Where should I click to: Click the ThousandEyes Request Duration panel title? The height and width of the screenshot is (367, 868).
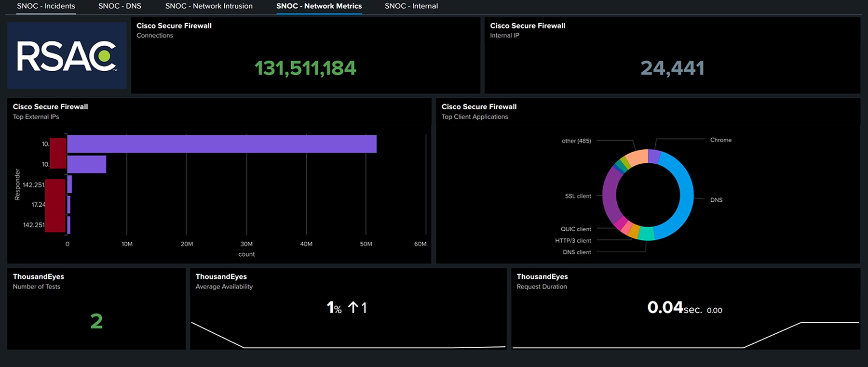(x=542, y=276)
